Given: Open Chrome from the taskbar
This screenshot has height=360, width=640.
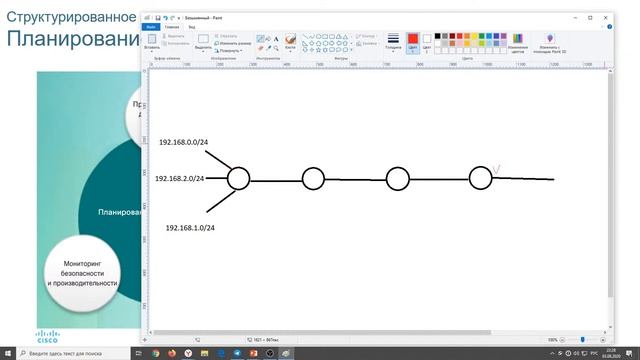Looking at the screenshot, I should click(x=156, y=353).
